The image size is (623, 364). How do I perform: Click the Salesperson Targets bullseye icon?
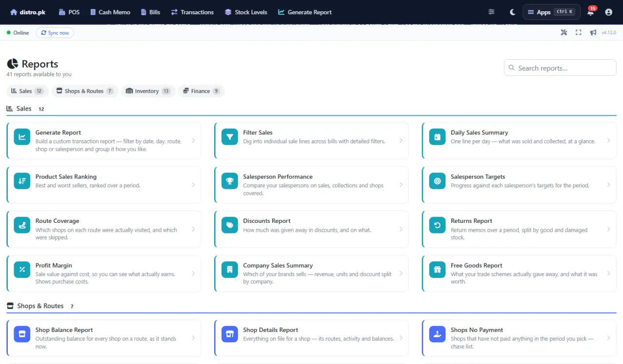click(x=438, y=181)
